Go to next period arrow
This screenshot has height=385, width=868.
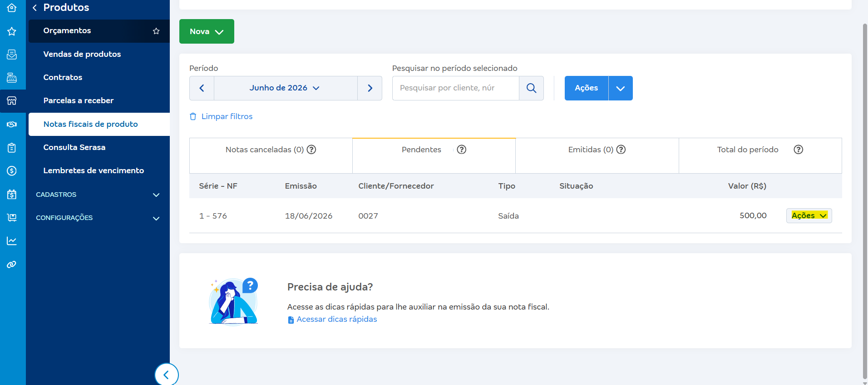pyautogui.click(x=370, y=88)
